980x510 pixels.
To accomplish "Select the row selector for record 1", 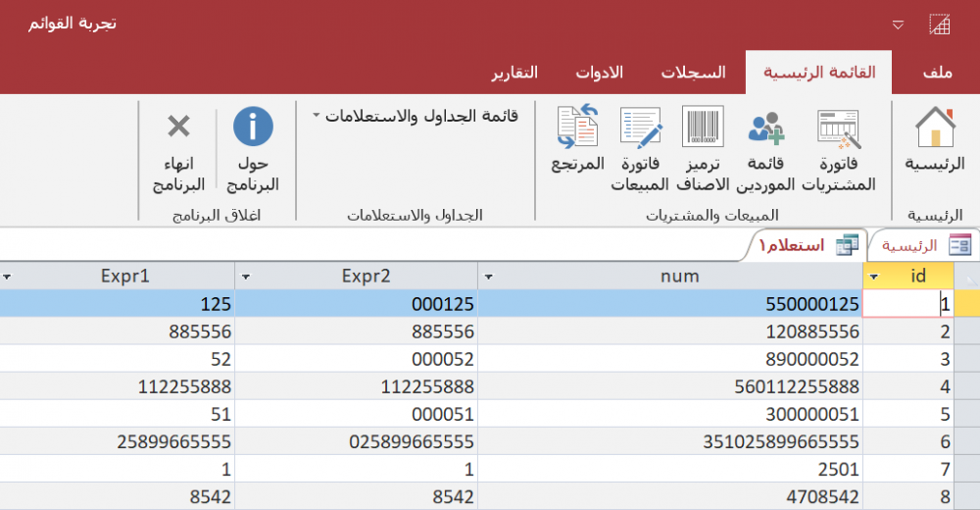I will [x=966, y=304].
